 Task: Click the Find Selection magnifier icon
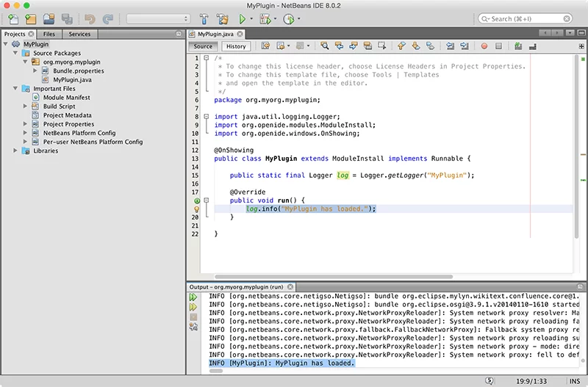325,46
